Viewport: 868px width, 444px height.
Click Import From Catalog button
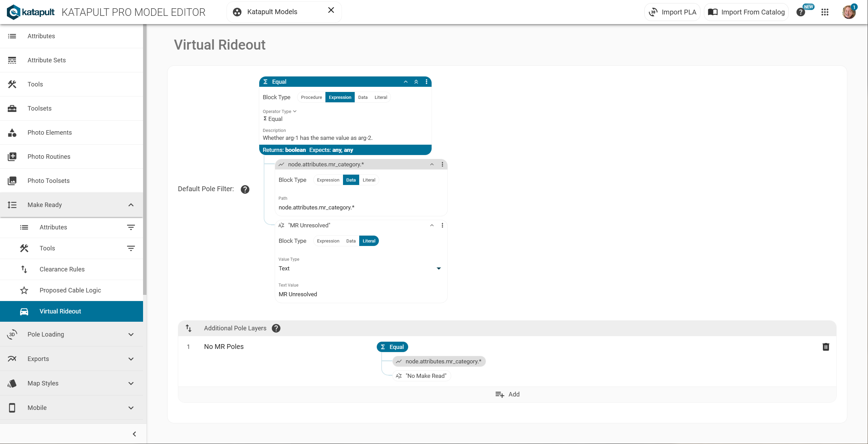pos(746,12)
